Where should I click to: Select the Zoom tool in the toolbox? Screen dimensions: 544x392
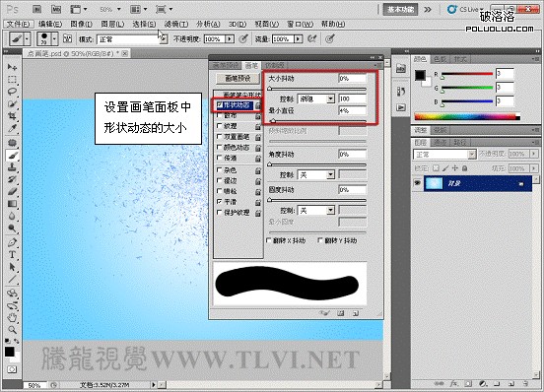click(12, 329)
